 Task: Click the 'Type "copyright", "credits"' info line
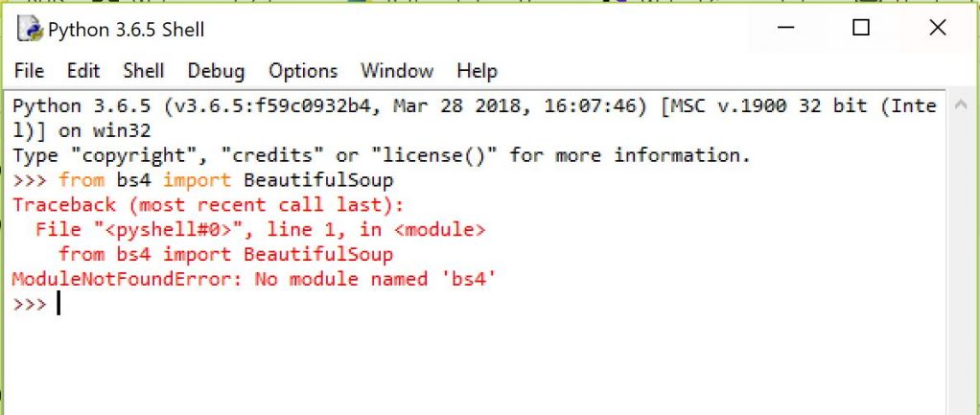tap(382, 155)
